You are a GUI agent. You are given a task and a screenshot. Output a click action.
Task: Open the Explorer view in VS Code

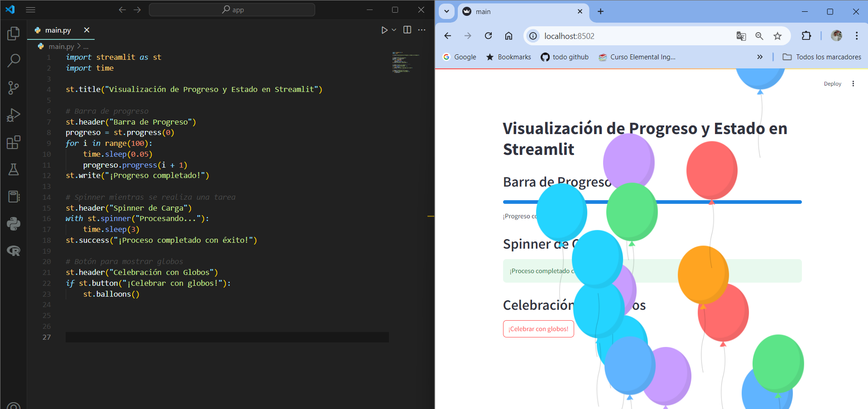coord(14,33)
